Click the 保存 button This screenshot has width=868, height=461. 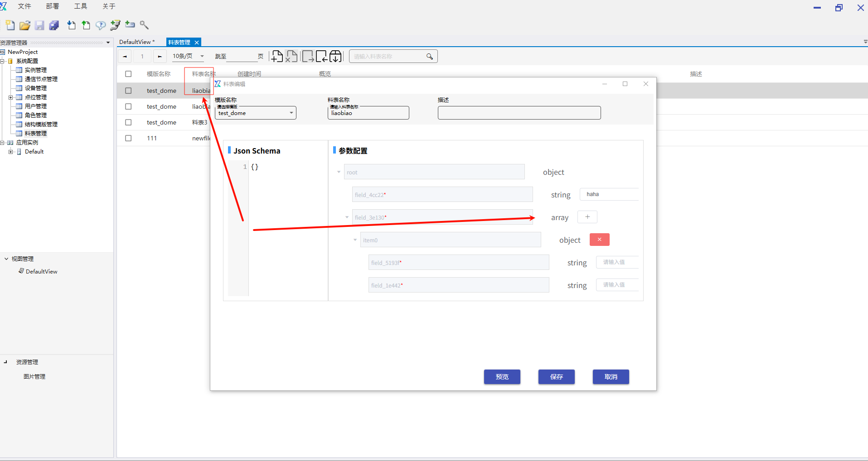556,377
